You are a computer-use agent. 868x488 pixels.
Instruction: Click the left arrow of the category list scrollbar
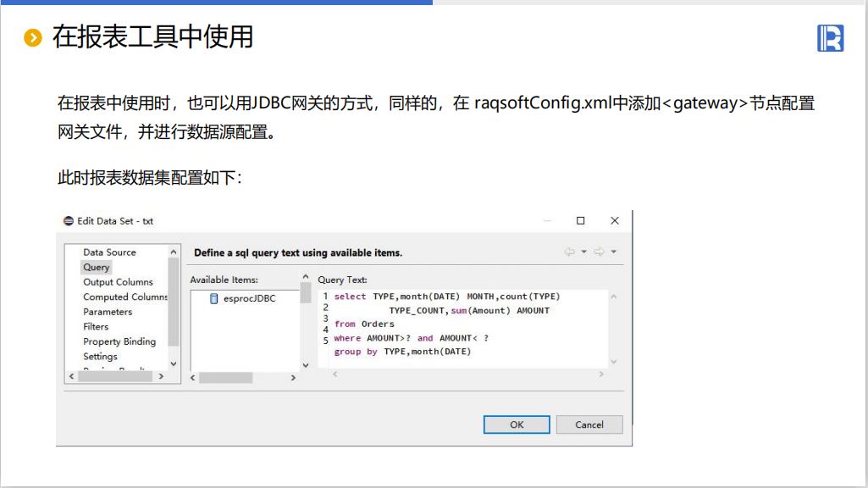(71, 376)
